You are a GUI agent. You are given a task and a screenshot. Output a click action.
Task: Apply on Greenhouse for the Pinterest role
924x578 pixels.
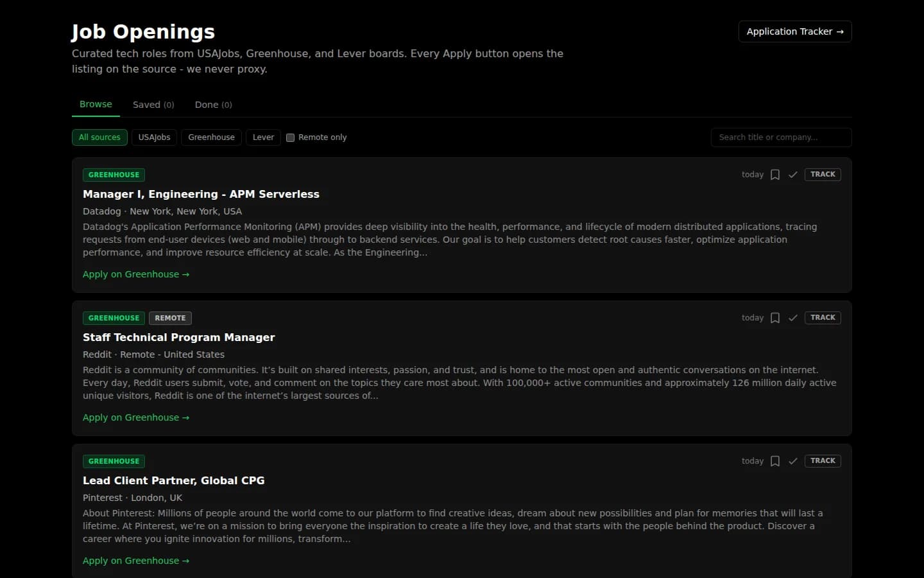coord(136,561)
